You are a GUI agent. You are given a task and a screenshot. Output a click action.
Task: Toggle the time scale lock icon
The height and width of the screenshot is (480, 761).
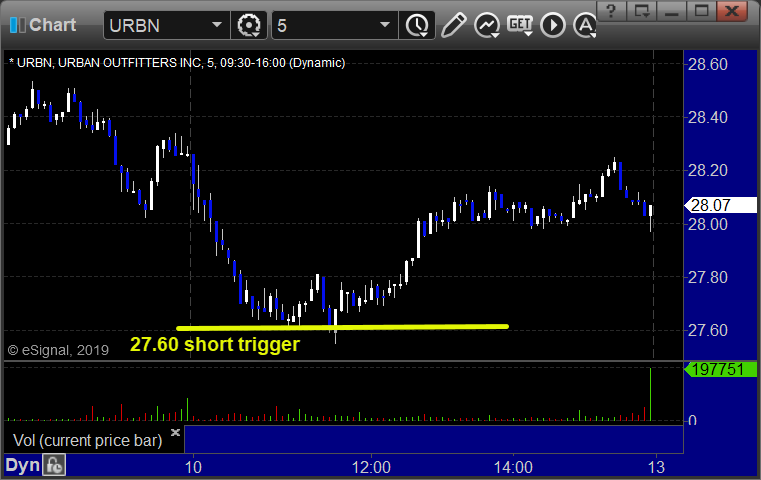(x=54, y=465)
